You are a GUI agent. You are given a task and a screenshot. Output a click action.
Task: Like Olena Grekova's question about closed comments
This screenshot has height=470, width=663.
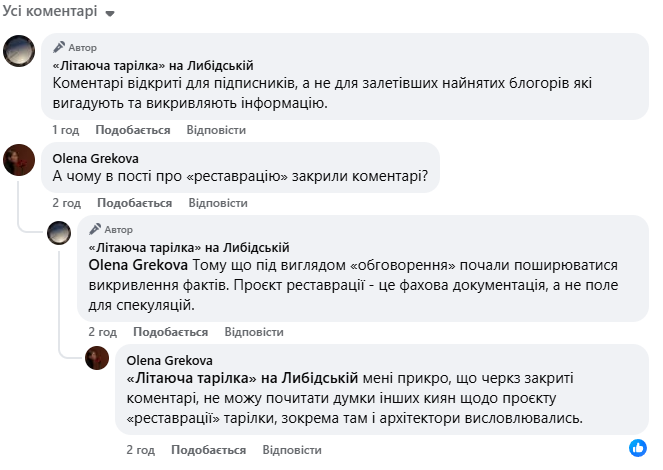tap(133, 203)
